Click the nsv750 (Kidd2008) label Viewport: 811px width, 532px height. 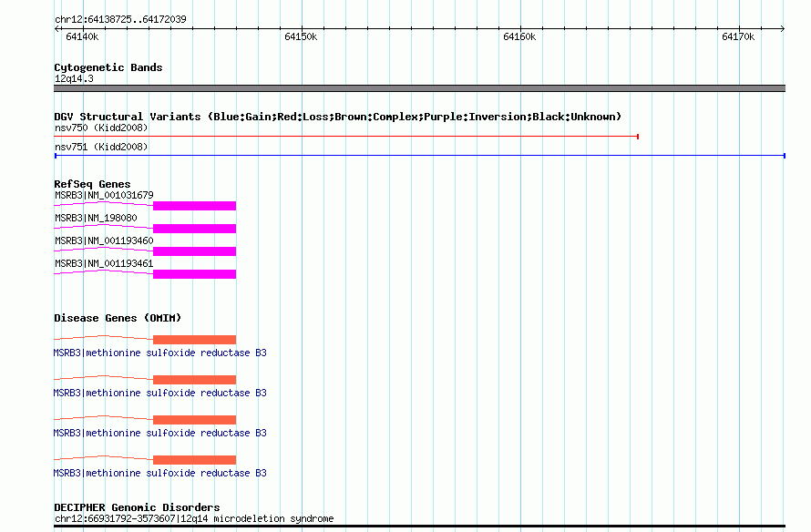(x=101, y=128)
